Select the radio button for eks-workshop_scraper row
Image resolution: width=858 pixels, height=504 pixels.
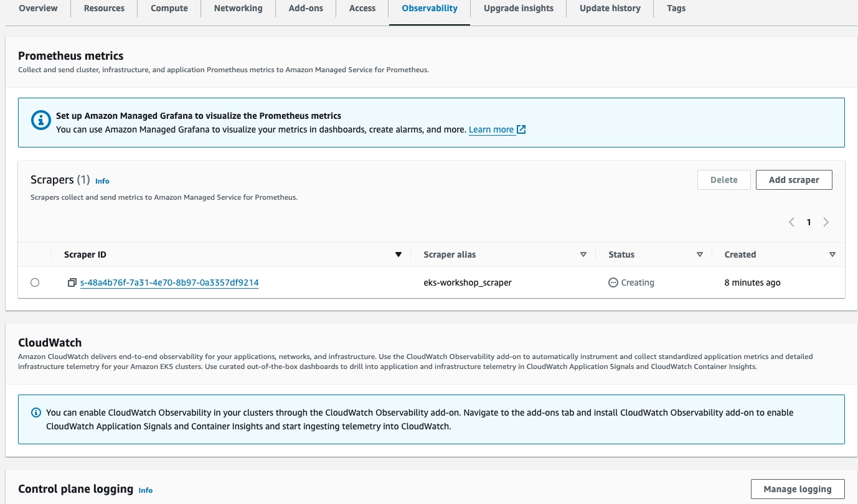(35, 282)
